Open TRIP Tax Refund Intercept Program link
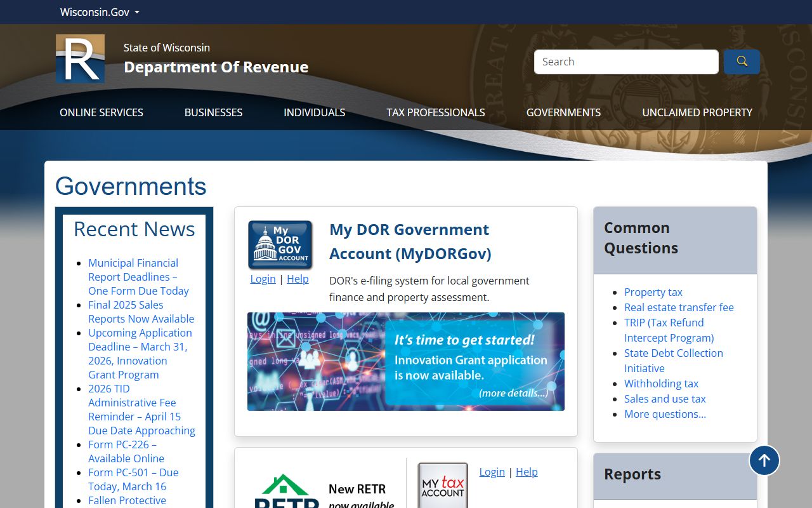 click(x=669, y=330)
